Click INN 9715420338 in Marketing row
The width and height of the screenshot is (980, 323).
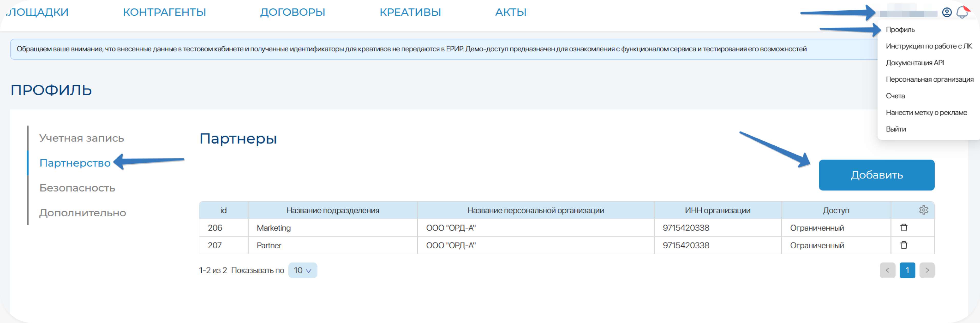click(718, 228)
